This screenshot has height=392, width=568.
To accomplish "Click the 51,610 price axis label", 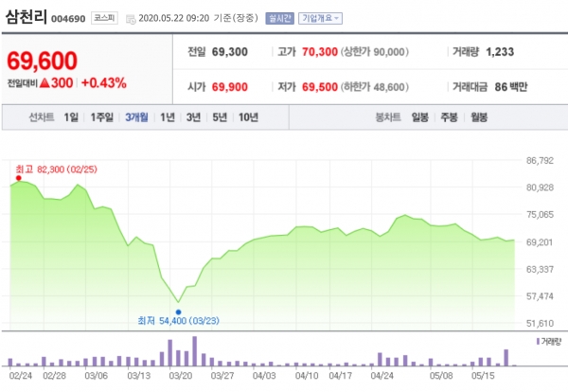I will (x=540, y=323).
